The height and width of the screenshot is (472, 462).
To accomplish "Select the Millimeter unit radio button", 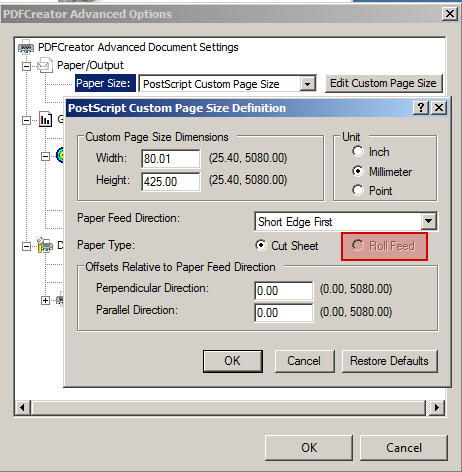I will 358,171.
